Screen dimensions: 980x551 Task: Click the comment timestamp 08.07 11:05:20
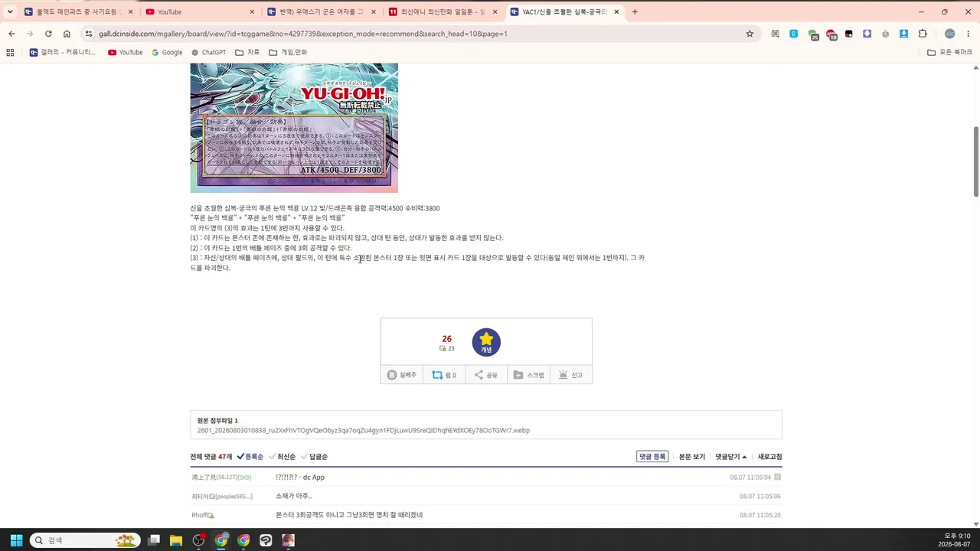tap(760, 515)
